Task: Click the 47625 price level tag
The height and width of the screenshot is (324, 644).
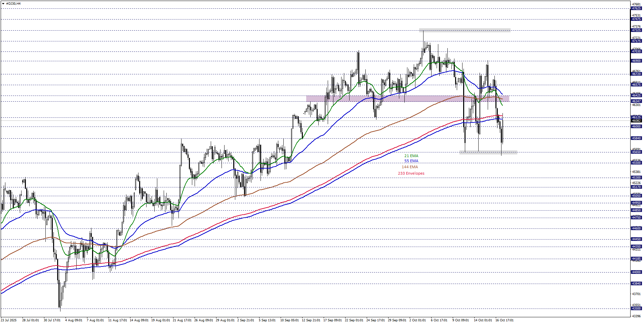Action: [636, 8]
